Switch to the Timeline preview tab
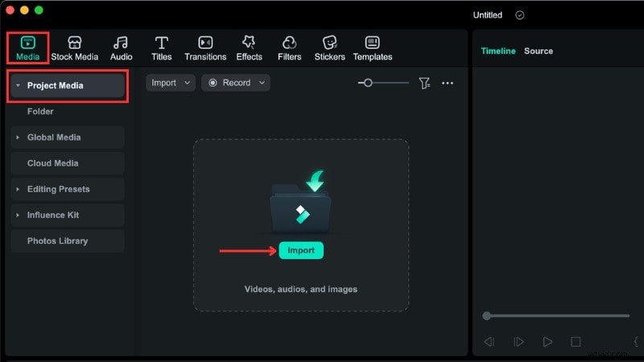The width and height of the screenshot is (644, 362). (497, 51)
